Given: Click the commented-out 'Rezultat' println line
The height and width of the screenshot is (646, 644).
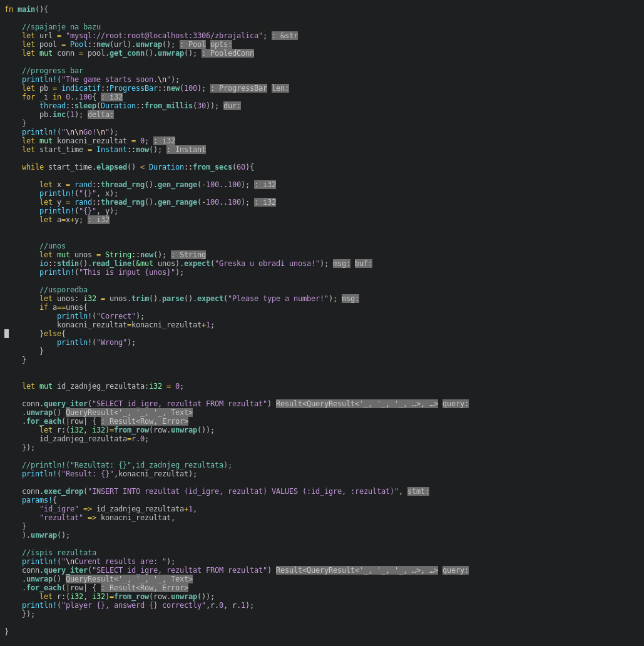Looking at the screenshot, I should click(126, 465).
